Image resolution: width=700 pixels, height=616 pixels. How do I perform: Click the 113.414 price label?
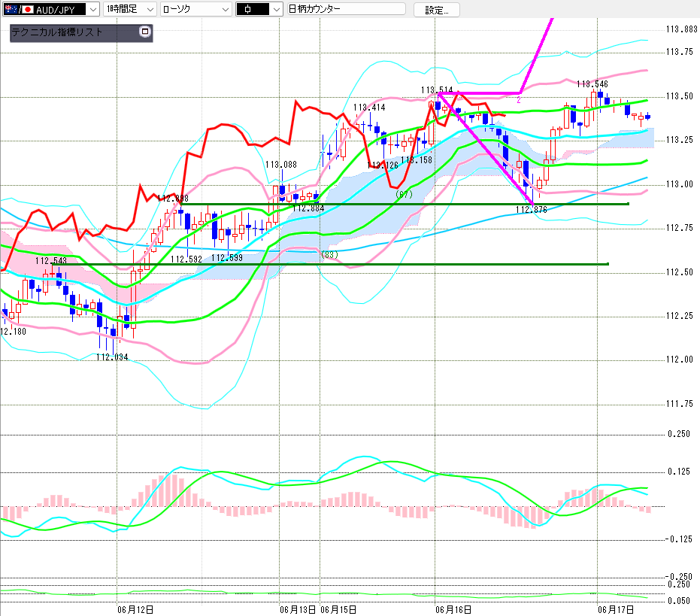369,108
